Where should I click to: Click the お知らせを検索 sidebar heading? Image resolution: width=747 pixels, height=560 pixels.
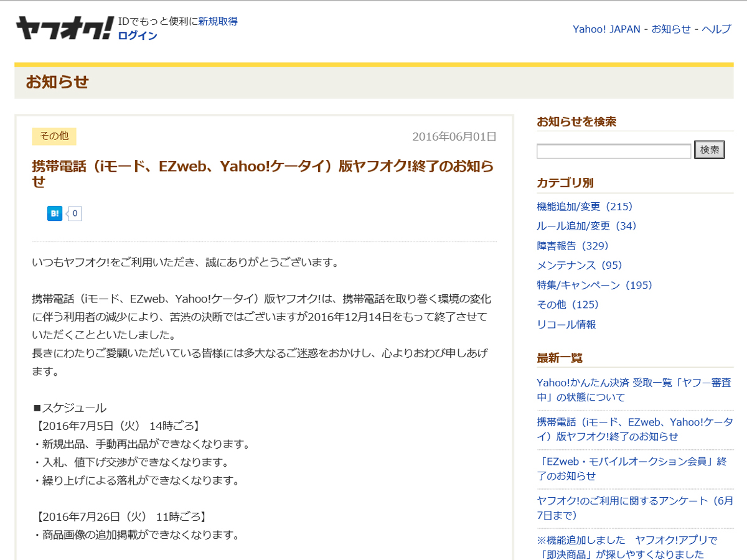(x=576, y=122)
